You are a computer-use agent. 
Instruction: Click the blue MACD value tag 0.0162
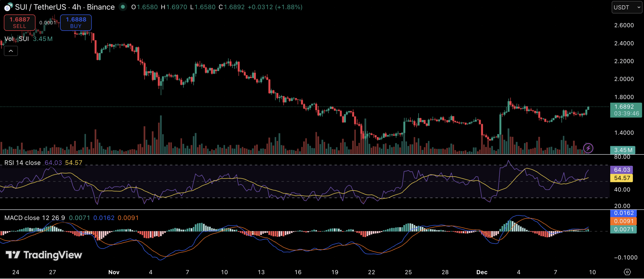coord(623,213)
